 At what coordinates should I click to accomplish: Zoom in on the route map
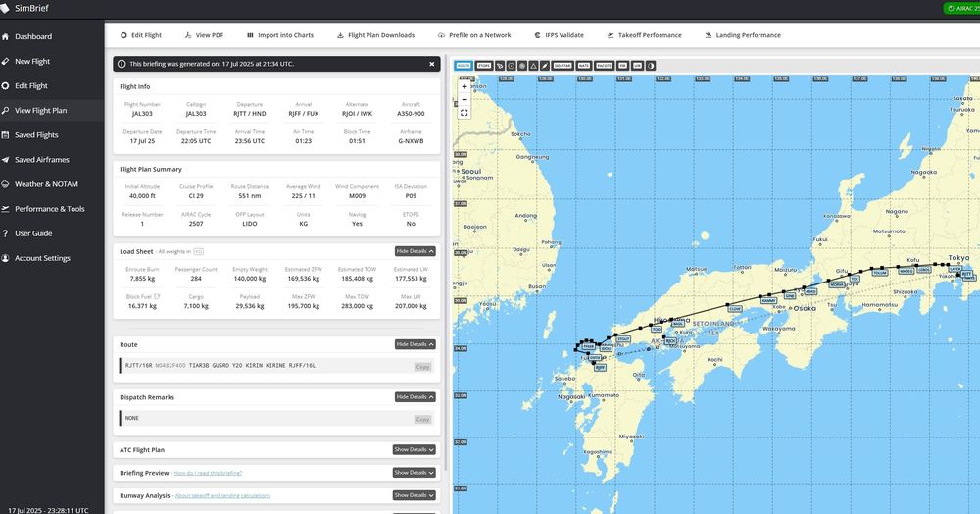pos(465,86)
